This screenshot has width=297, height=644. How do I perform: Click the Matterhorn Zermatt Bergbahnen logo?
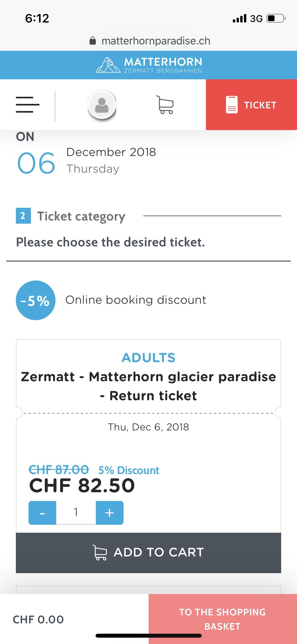click(x=149, y=65)
